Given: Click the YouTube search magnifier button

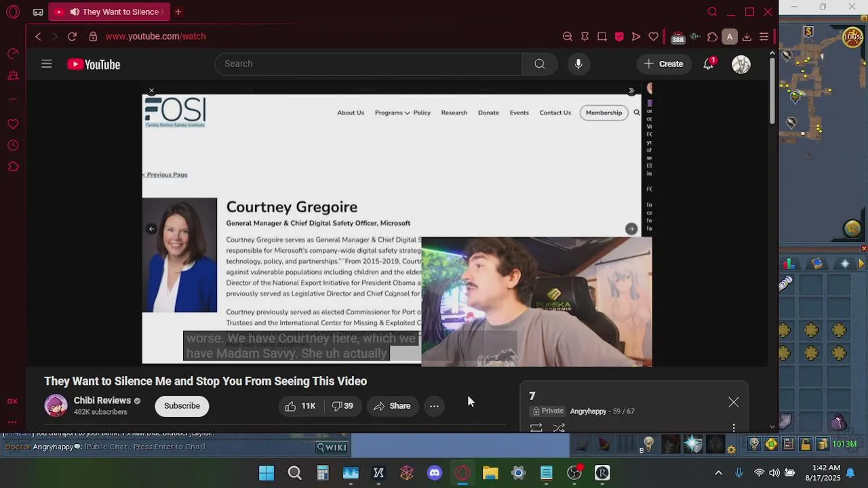Looking at the screenshot, I should click(540, 64).
